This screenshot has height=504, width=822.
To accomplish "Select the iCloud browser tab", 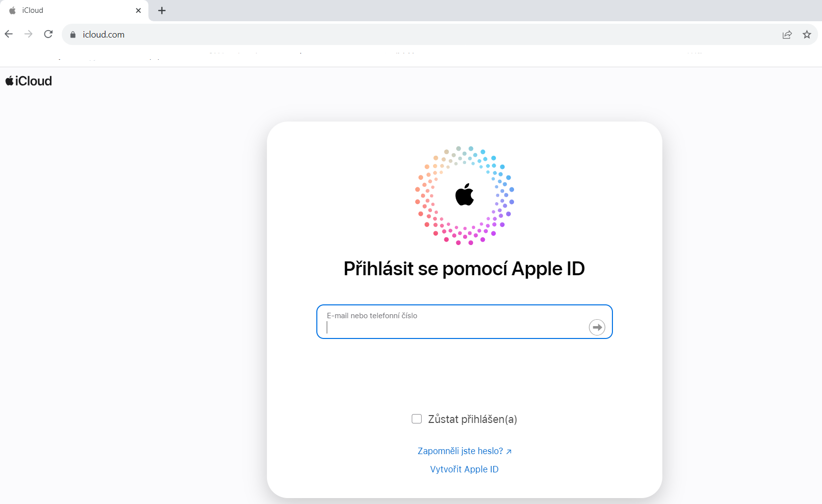I will tap(74, 10).
